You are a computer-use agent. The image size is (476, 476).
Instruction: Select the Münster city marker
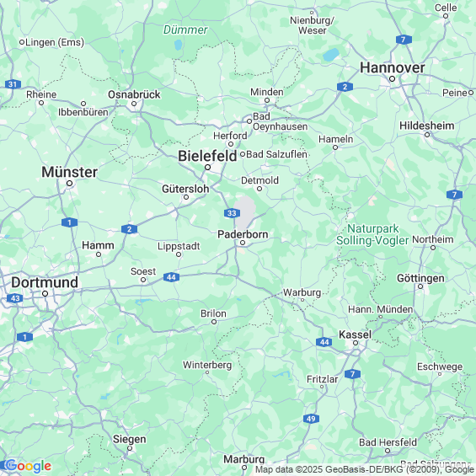pos(70,184)
